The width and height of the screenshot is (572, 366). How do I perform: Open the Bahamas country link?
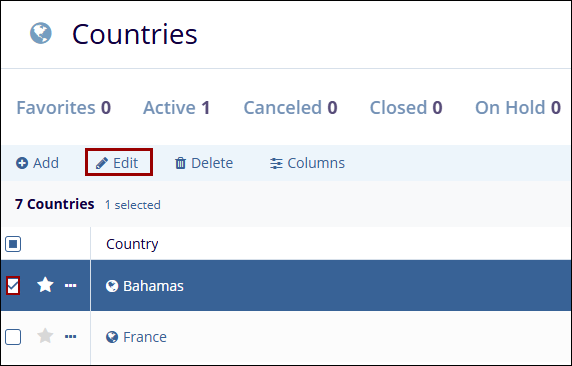pos(153,286)
